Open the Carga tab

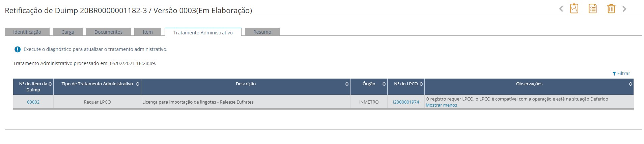click(x=67, y=32)
